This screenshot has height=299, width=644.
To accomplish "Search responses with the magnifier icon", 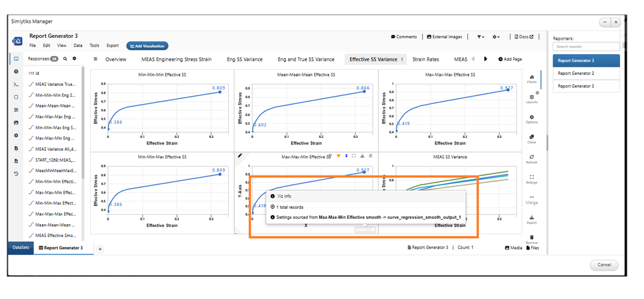I will pyautogui.click(x=65, y=59).
